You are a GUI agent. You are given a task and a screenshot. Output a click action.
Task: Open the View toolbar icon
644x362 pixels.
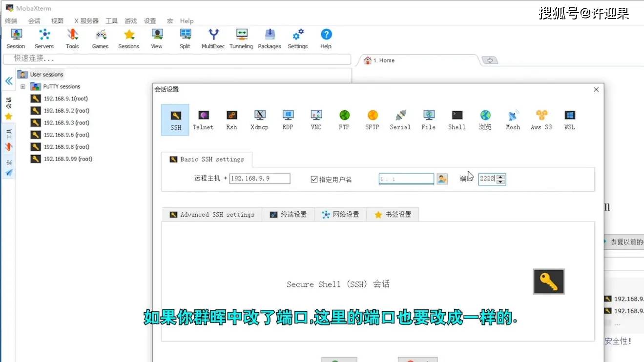157,39
